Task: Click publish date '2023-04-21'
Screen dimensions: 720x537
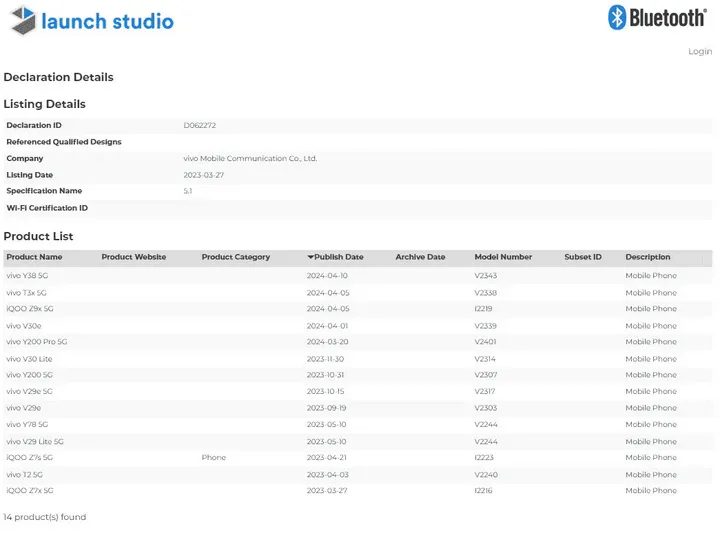Action: (326, 458)
